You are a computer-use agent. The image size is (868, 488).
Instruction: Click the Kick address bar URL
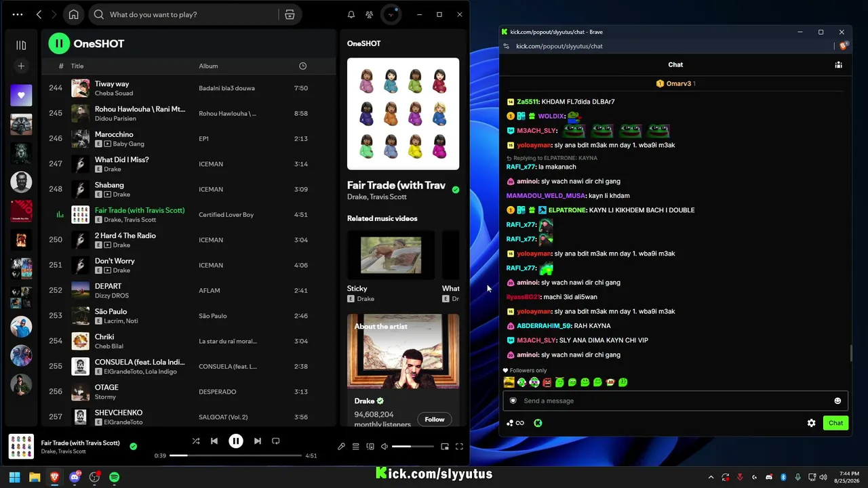[x=559, y=46]
